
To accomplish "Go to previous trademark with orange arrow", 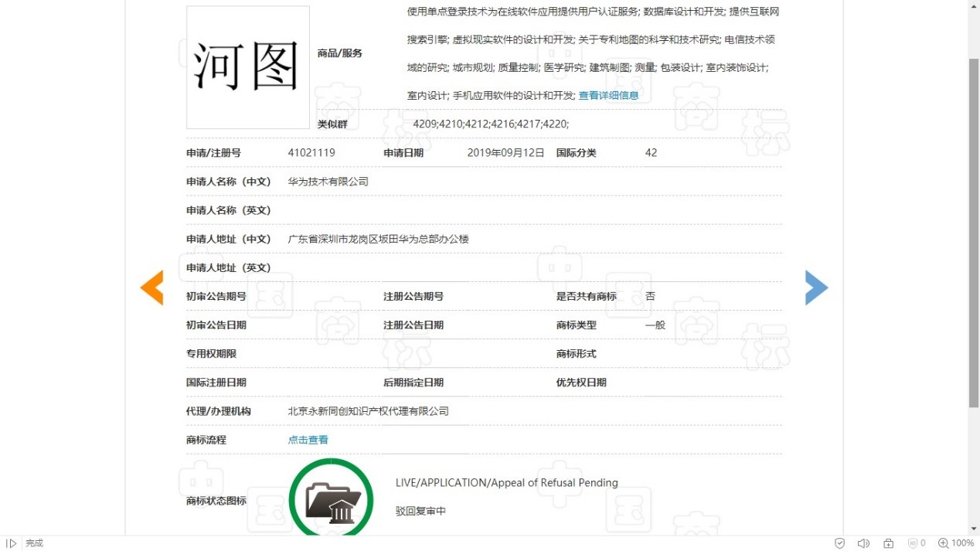I will pos(151,287).
